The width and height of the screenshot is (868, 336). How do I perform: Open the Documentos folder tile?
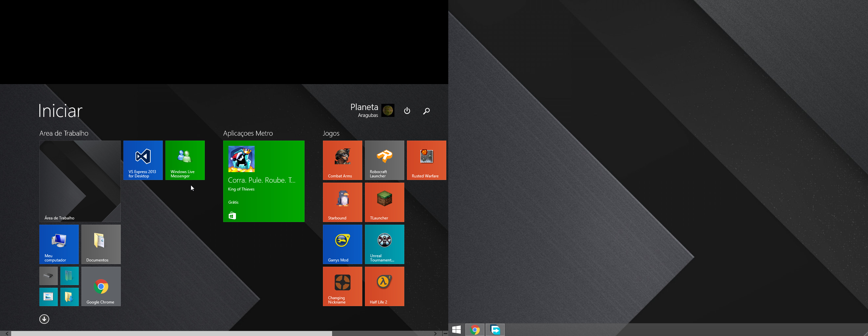point(101,244)
